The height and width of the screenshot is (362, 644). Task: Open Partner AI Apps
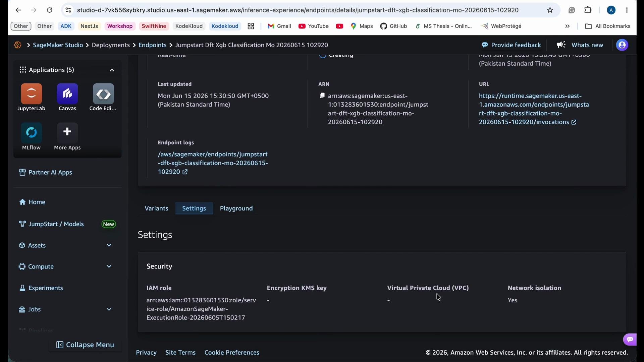click(46, 173)
